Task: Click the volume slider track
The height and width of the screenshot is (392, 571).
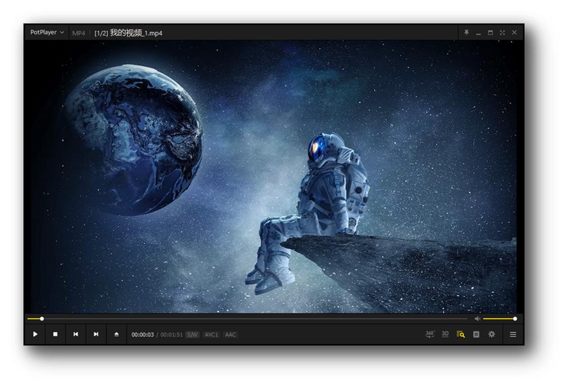Action: click(x=498, y=319)
